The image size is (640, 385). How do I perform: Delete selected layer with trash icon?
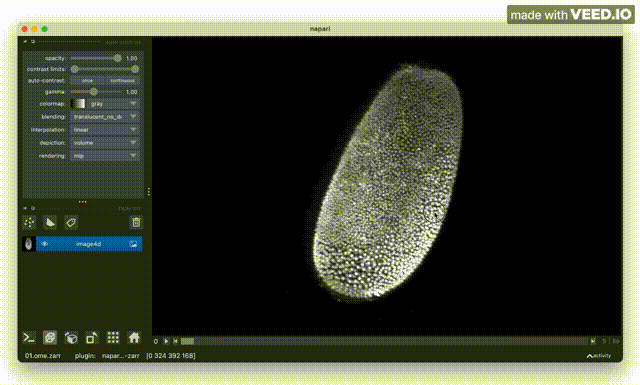(136, 223)
